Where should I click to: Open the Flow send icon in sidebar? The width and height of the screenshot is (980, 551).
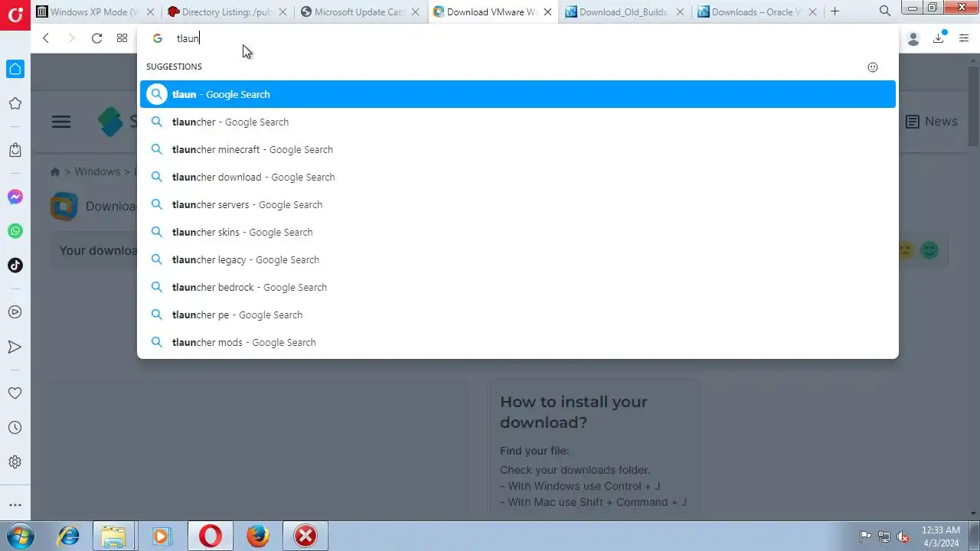[15, 347]
